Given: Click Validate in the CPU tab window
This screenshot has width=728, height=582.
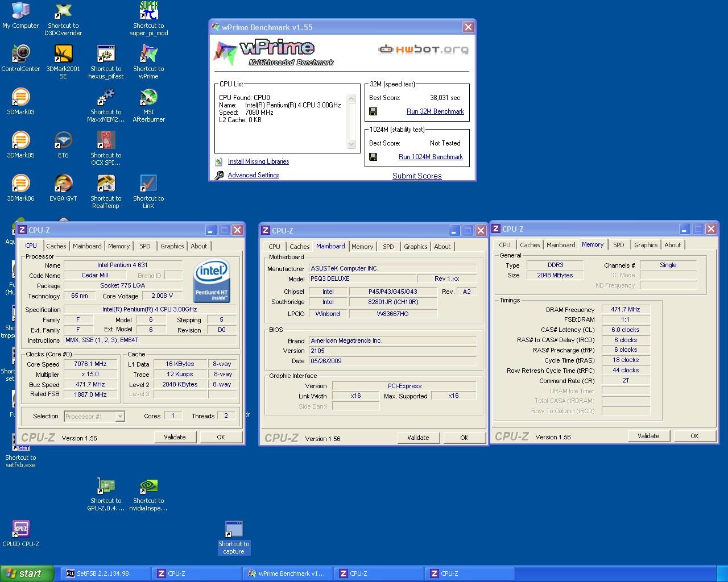Looking at the screenshot, I should click(175, 437).
